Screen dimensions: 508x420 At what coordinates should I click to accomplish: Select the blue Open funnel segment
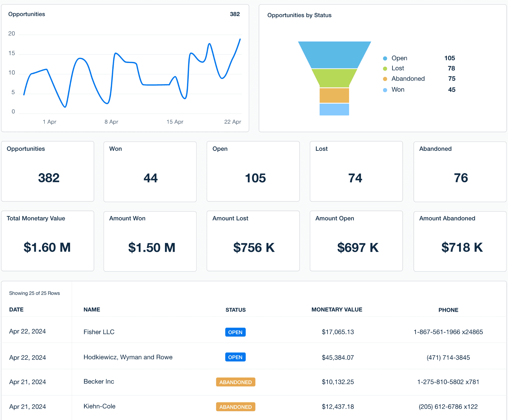pyautogui.click(x=334, y=55)
